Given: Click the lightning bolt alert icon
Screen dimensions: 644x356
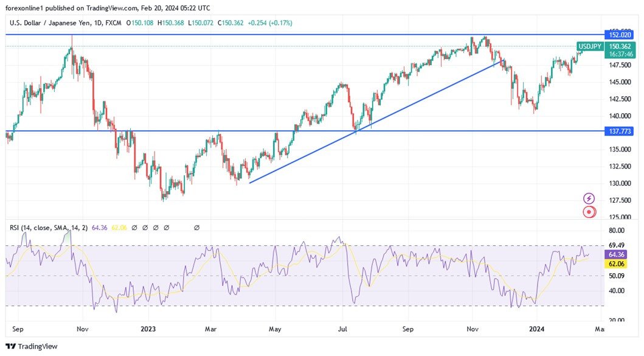Looking at the screenshot, I should coord(588,198).
